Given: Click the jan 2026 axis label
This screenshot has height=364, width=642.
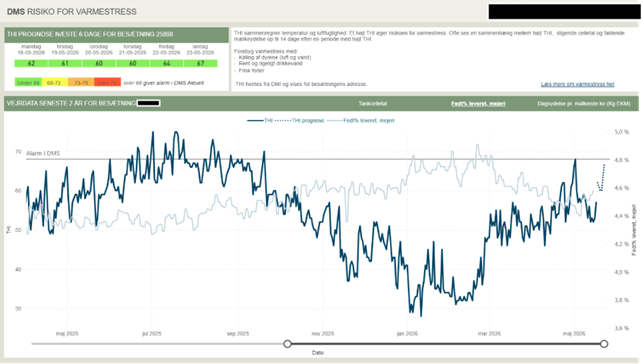Looking at the screenshot, I should (x=407, y=334).
